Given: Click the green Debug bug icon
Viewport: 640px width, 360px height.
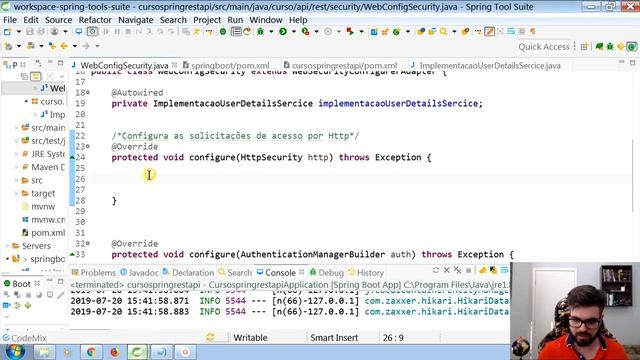Looking at the screenshot, I should [x=260, y=31].
